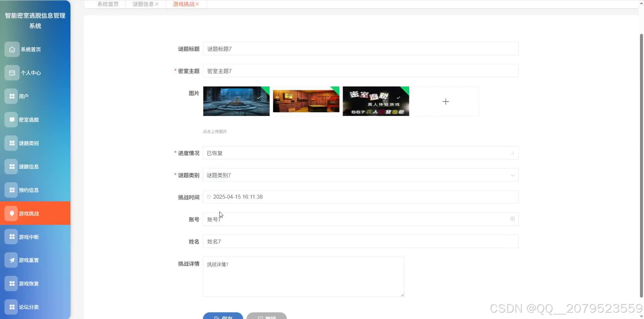Viewport: 644px width, 319px height.
Task: Expand the 谜题类别 selection dropdown
Action: coord(513,175)
